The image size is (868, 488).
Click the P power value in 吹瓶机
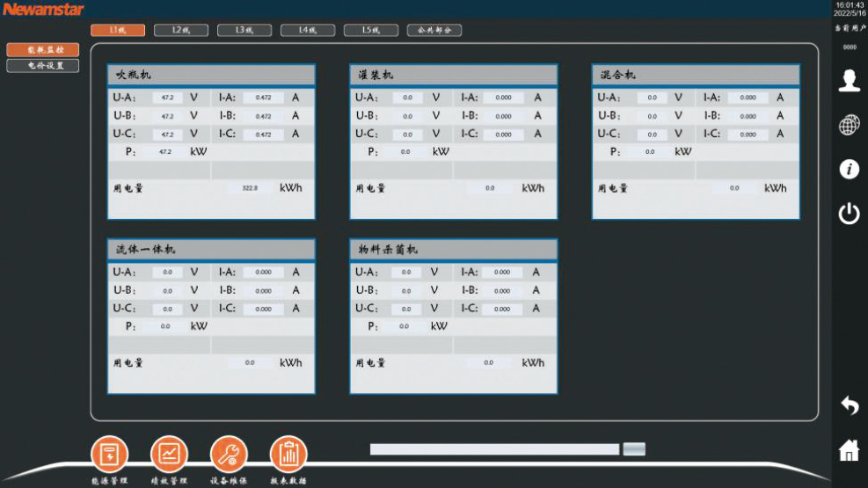pyautogui.click(x=165, y=151)
